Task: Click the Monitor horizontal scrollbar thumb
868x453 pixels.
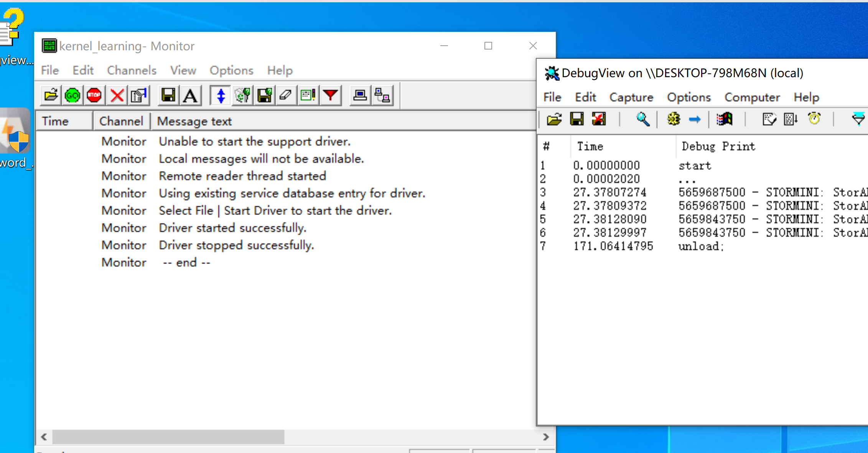Action: coord(168,437)
